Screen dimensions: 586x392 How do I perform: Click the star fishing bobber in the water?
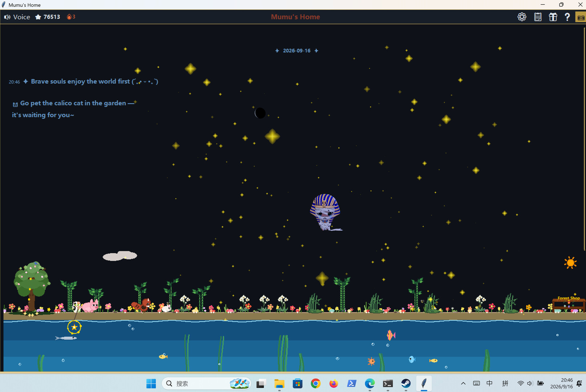coord(74,327)
